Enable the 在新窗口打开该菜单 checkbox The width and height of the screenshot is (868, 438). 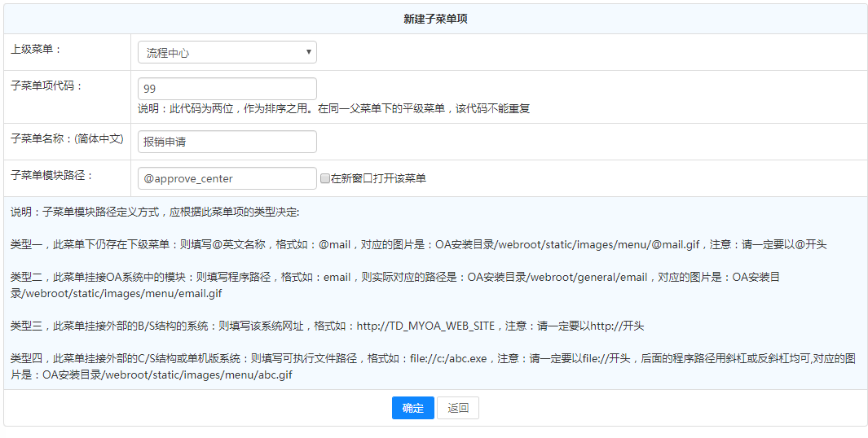(325, 179)
